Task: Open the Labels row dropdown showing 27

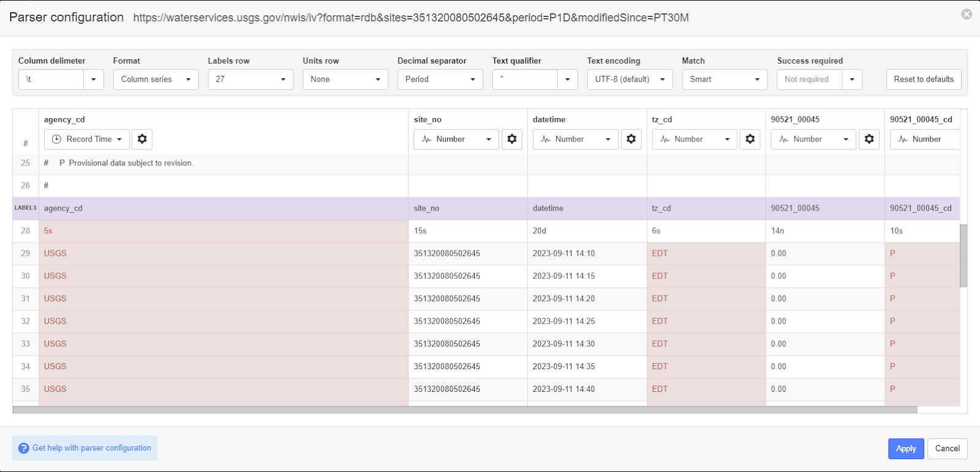Action: tap(251, 80)
